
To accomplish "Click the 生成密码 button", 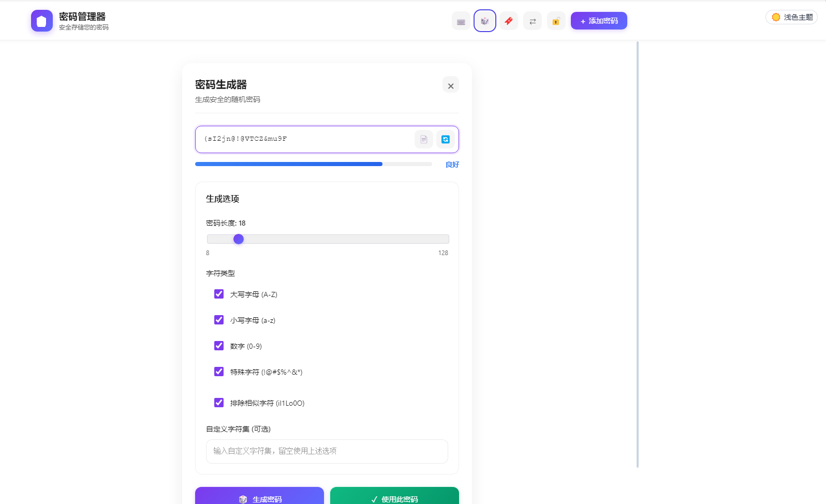I will (x=259, y=496).
